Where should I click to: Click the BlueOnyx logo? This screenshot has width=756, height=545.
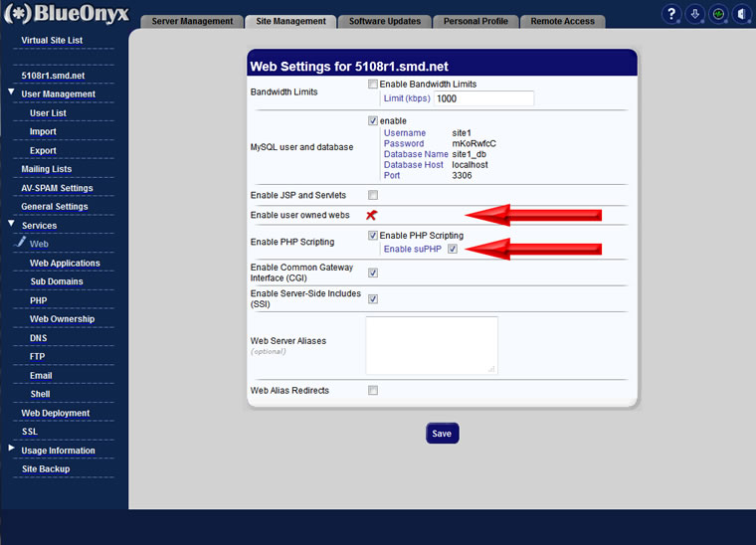click(67, 14)
